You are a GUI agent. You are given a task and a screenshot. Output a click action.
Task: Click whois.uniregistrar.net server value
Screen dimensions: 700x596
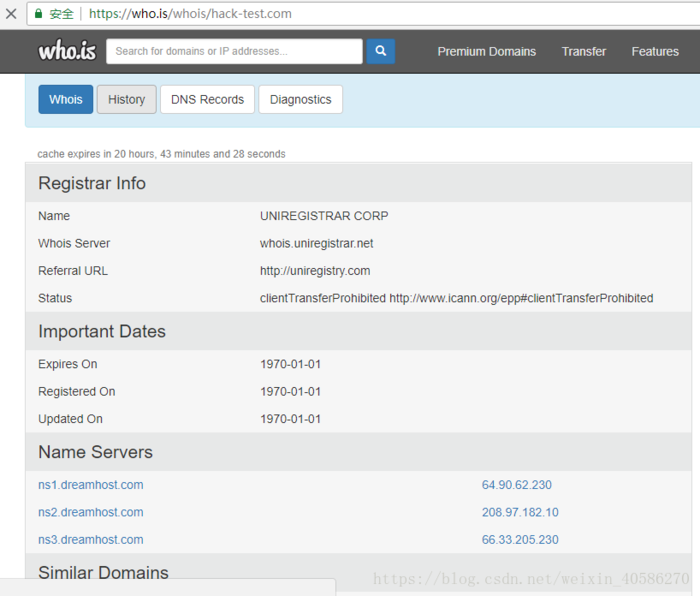[x=317, y=243]
